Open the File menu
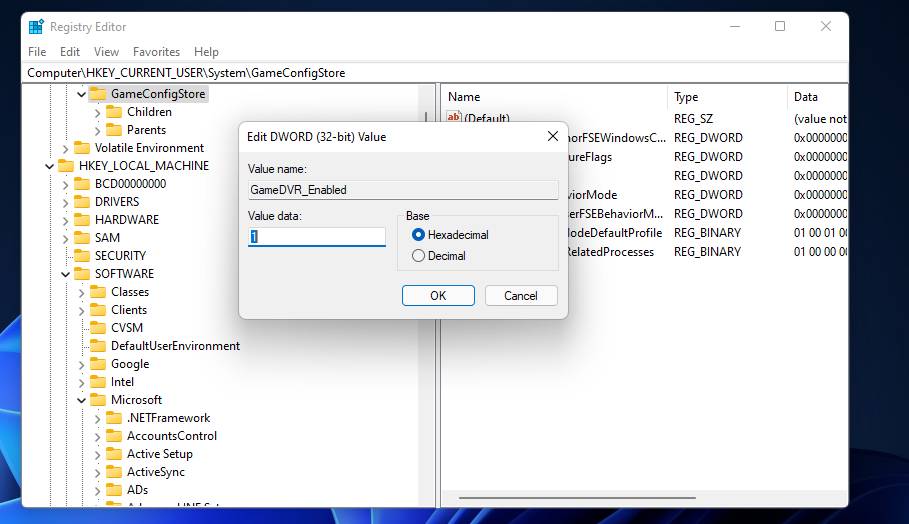 click(37, 52)
